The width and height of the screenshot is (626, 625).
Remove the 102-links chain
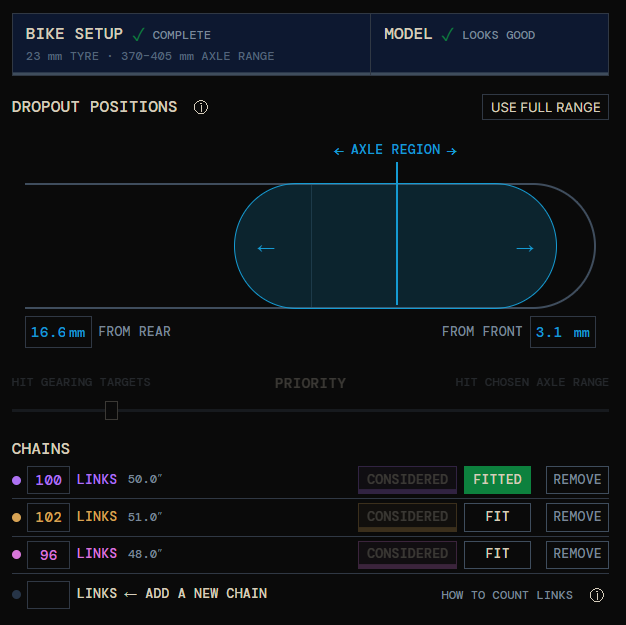[577, 517]
